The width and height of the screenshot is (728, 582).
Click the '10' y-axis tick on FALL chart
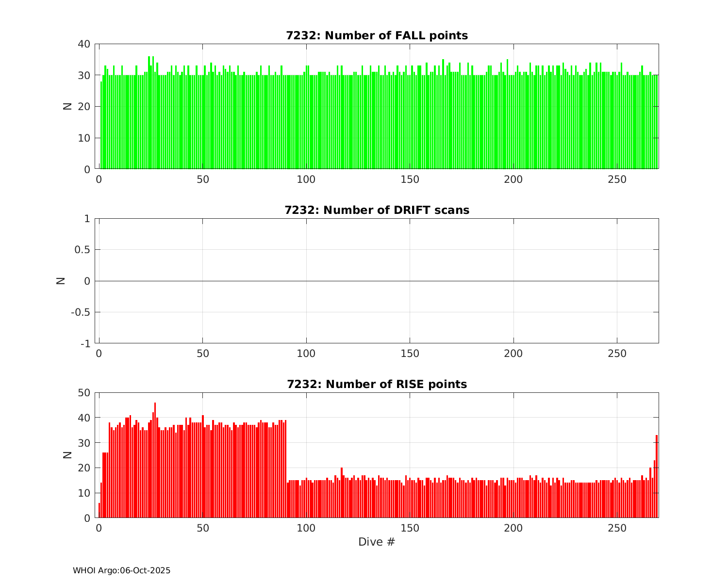[84, 138]
